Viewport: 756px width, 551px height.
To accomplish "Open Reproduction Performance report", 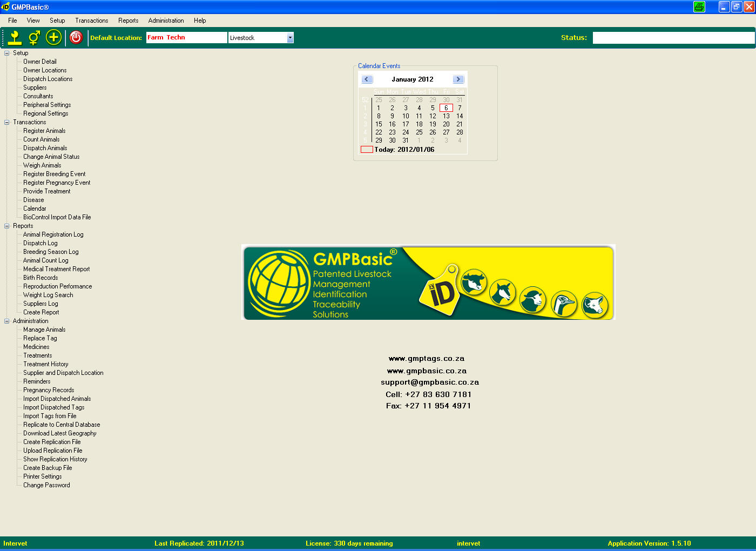I will tap(57, 286).
